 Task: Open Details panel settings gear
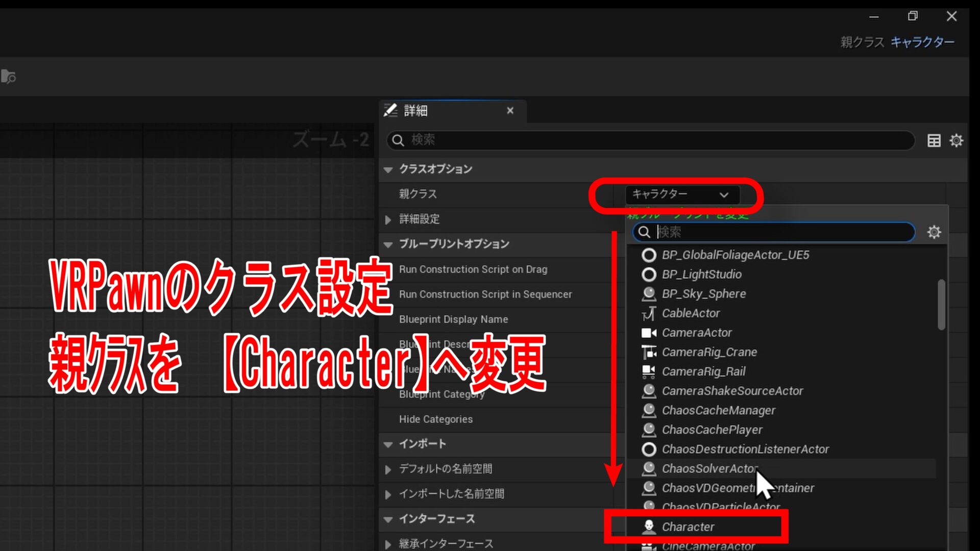(x=956, y=140)
